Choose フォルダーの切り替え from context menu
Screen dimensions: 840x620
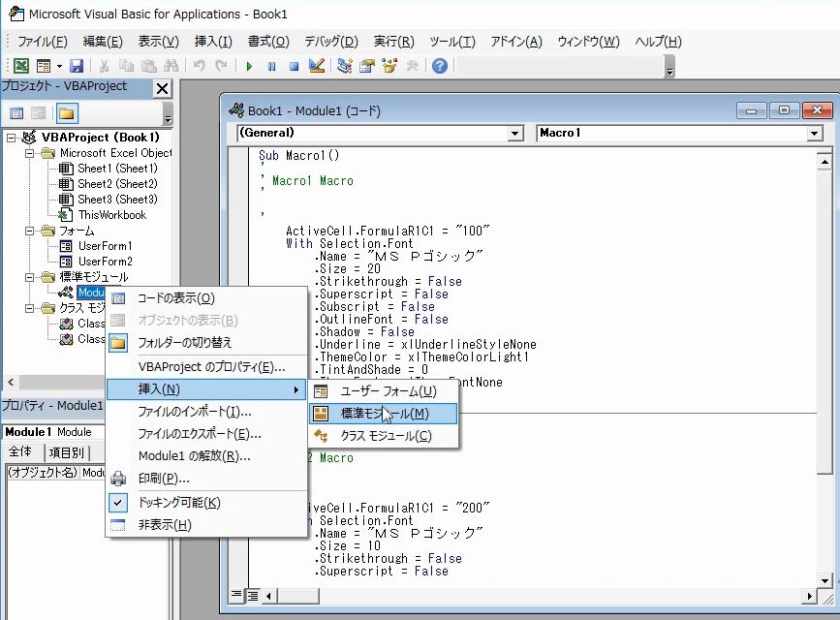pyautogui.click(x=206, y=342)
